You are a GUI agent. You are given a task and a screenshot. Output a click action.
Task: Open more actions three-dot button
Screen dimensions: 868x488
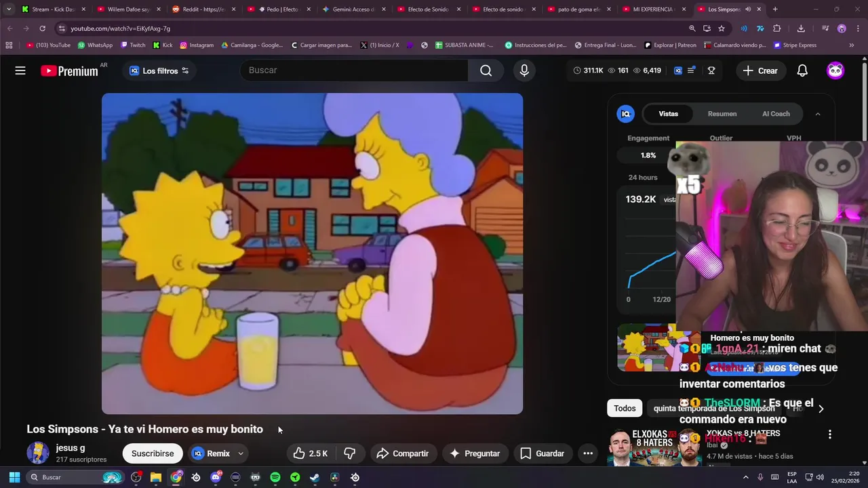(588, 453)
